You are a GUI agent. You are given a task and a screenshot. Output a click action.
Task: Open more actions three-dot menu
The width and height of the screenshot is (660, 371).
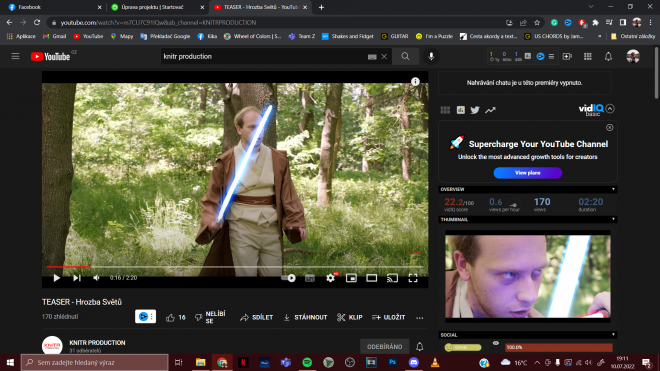click(x=420, y=318)
